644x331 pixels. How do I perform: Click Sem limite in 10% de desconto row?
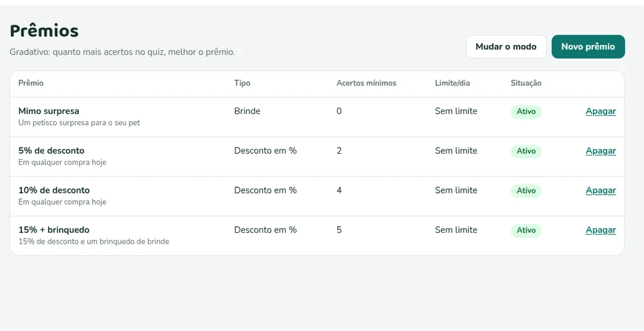coord(456,190)
